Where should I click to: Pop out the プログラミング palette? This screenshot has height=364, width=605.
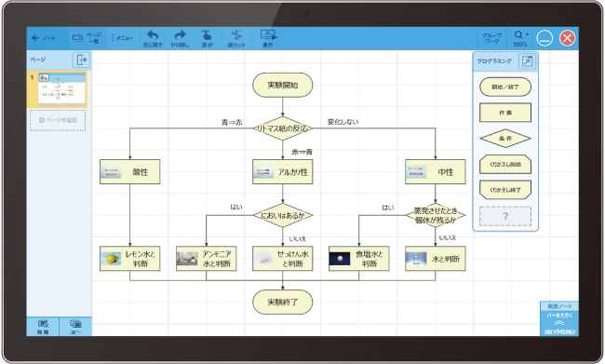point(527,61)
